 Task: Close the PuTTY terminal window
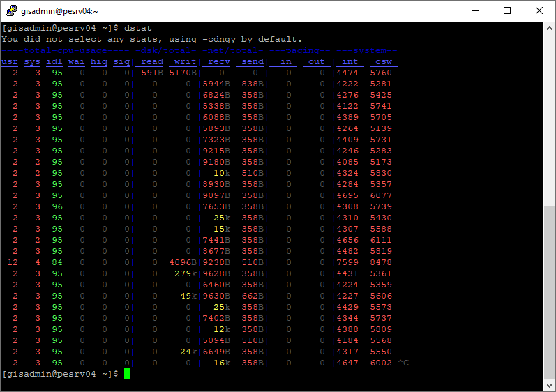(x=539, y=10)
